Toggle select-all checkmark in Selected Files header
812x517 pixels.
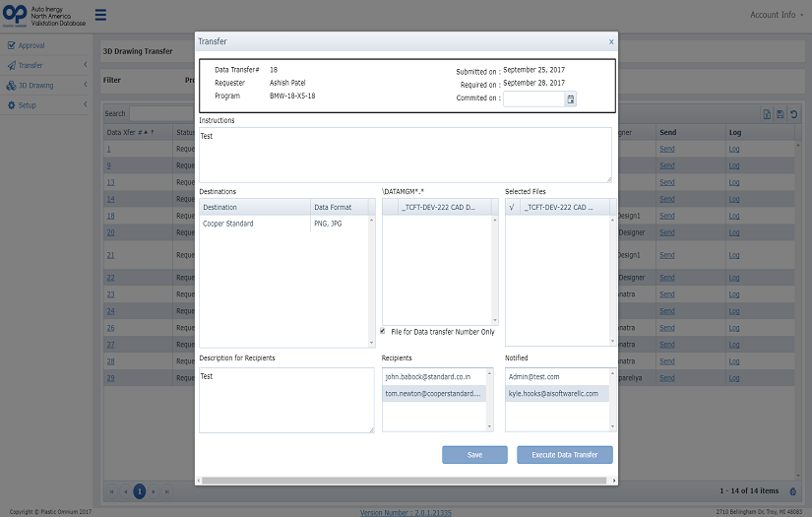click(x=512, y=207)
